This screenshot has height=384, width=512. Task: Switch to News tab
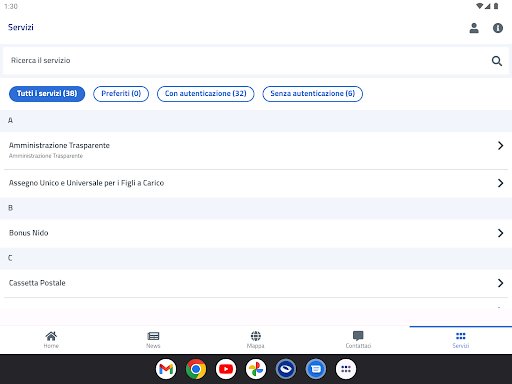(x=153, y=340)
